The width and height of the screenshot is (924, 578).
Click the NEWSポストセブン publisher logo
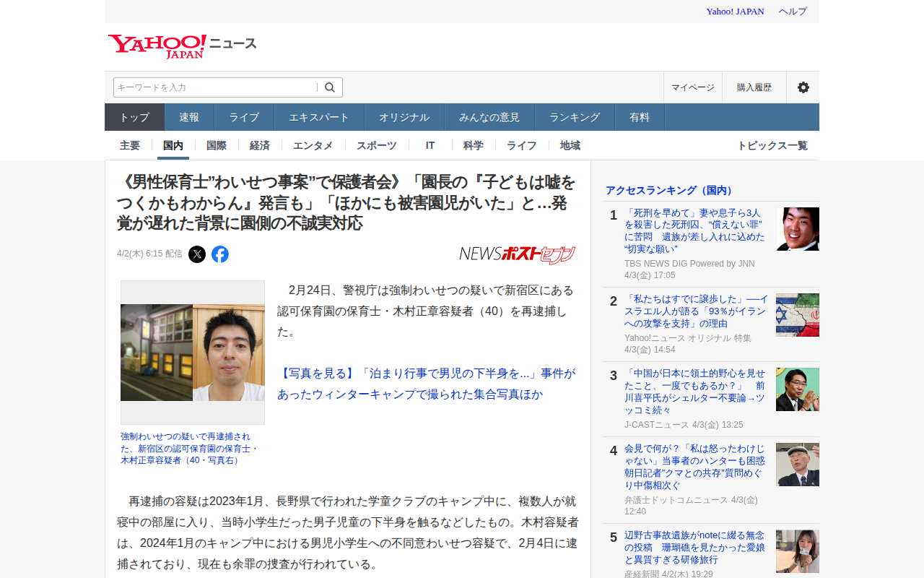coord(517,254)
